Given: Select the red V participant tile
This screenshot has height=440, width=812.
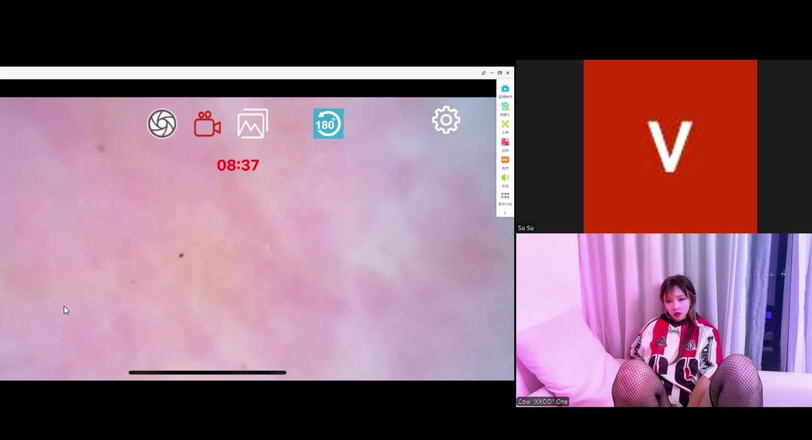Looking at the screenshot, I should (670, 146).
